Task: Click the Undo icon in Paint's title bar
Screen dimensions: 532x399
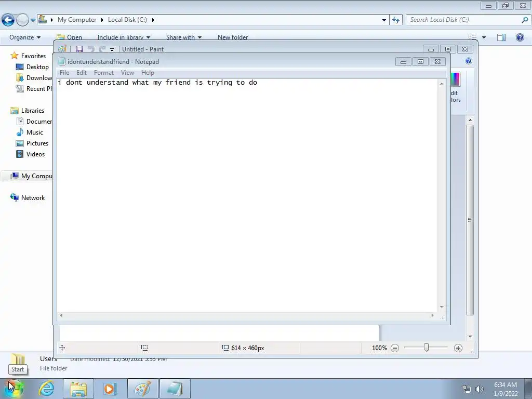Action: (90, 49)
